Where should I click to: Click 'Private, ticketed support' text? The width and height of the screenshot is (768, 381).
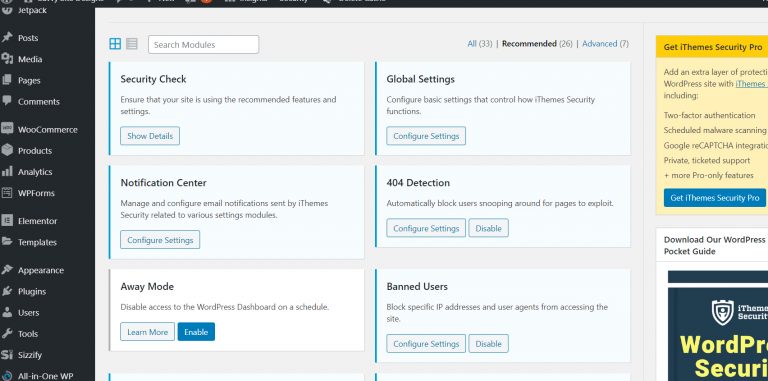point(707,160)
